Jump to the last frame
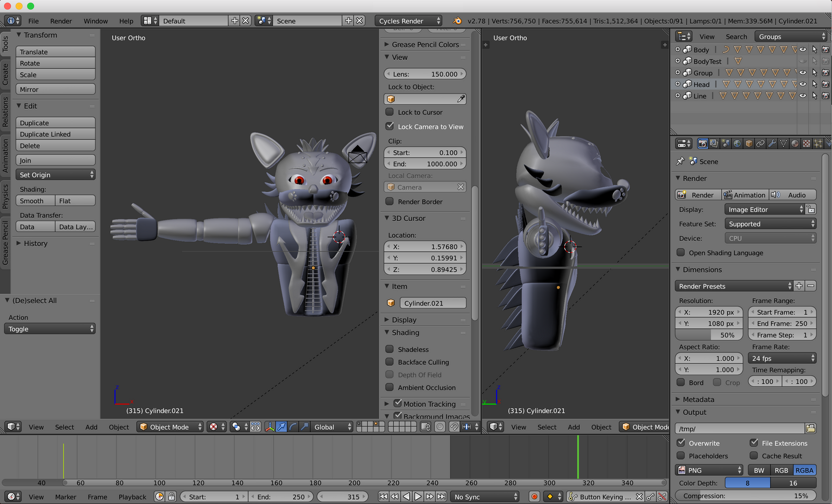This screenshot has width=832, height=504. coord(441,497)
